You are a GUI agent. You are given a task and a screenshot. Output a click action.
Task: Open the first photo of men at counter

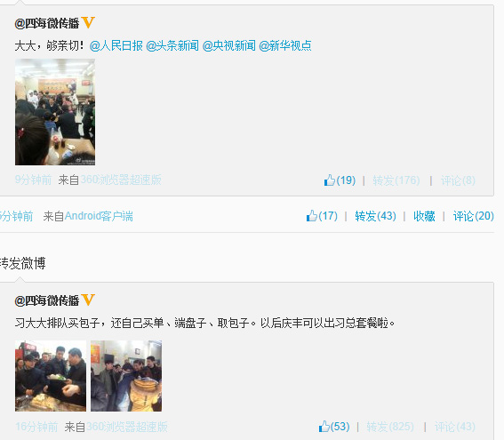[x=51, y=376]
